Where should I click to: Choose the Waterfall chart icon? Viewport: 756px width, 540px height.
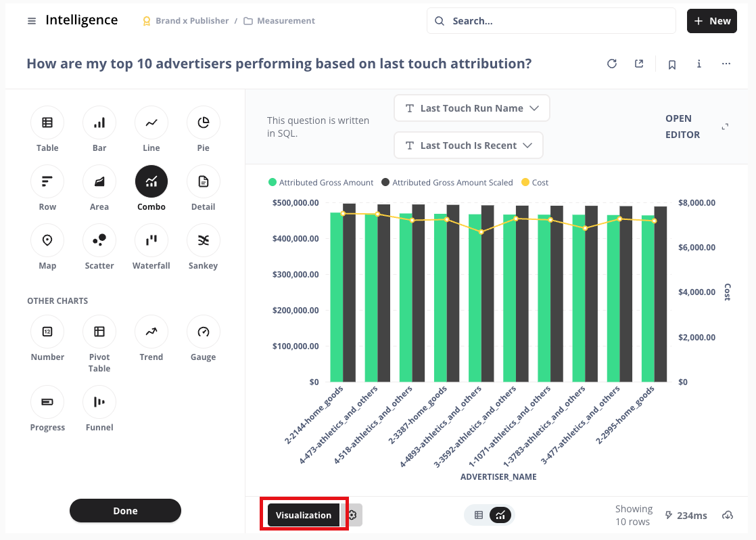click(x=151, y=240)
